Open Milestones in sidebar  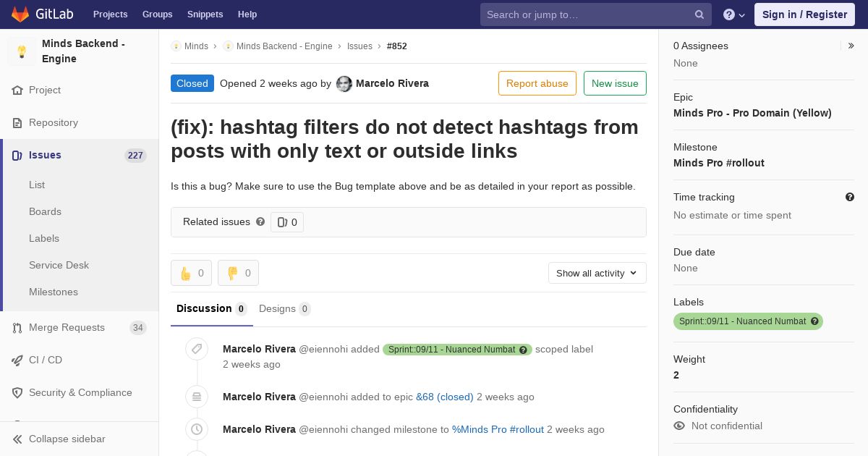pyautogui.click(x=54, y=292)
